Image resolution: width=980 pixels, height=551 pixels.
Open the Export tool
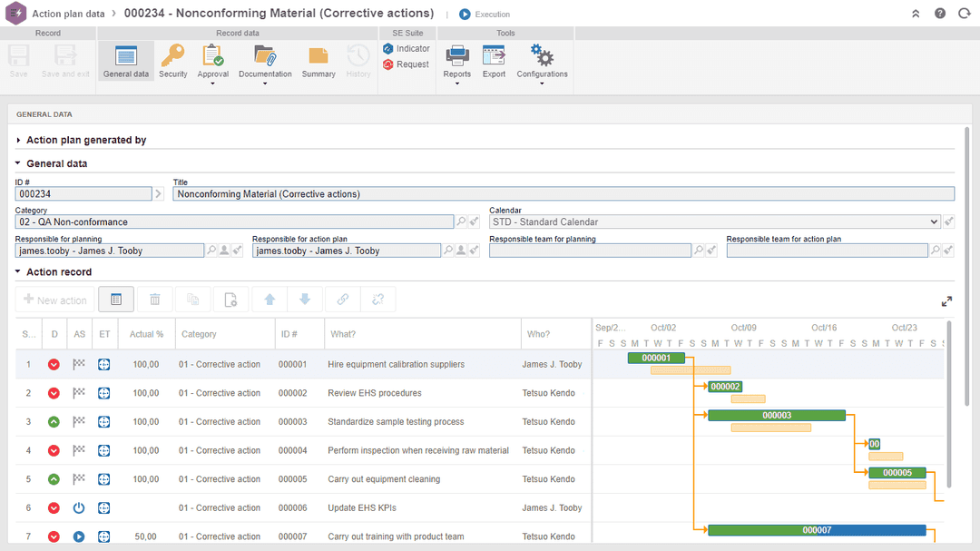494,61
